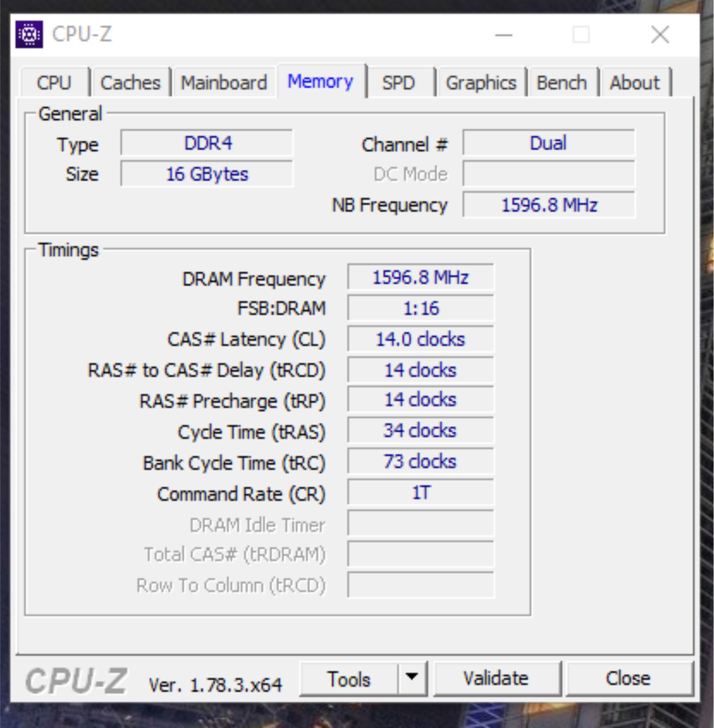This screenshot has height=728, width=714.
Task: Click the empty DC Mode field
Action: point(548,174)
